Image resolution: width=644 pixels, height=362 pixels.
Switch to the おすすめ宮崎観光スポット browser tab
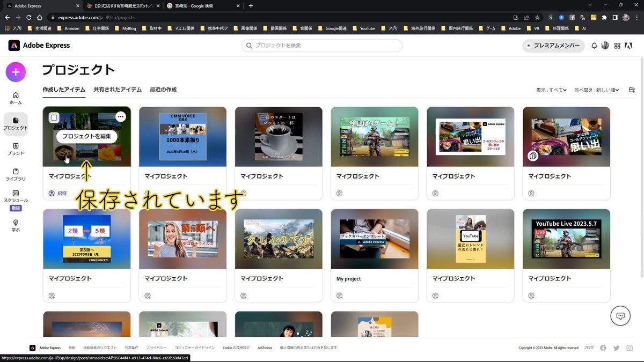[122, 5]
